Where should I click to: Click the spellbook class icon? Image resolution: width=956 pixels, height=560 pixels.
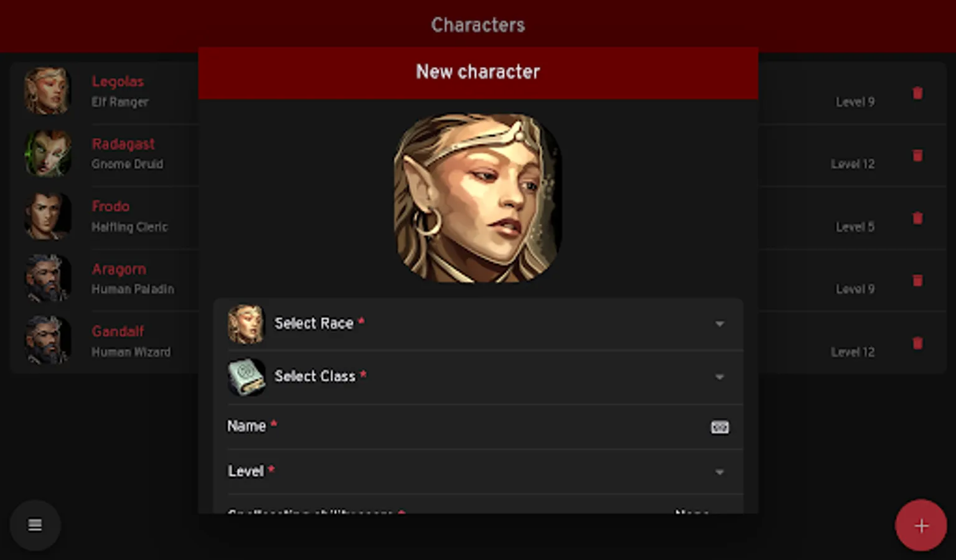pos(246,376)
